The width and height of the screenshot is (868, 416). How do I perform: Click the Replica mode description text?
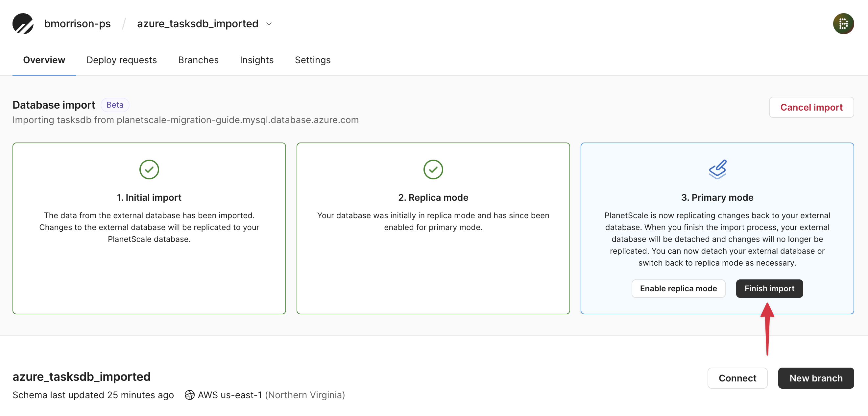(x=433, y=221)
